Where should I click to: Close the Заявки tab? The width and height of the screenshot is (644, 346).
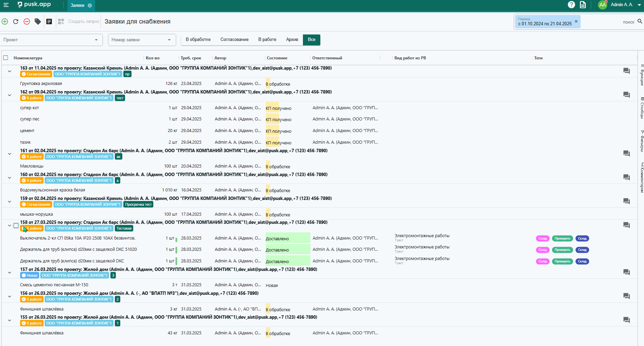[x=90, y=5]
